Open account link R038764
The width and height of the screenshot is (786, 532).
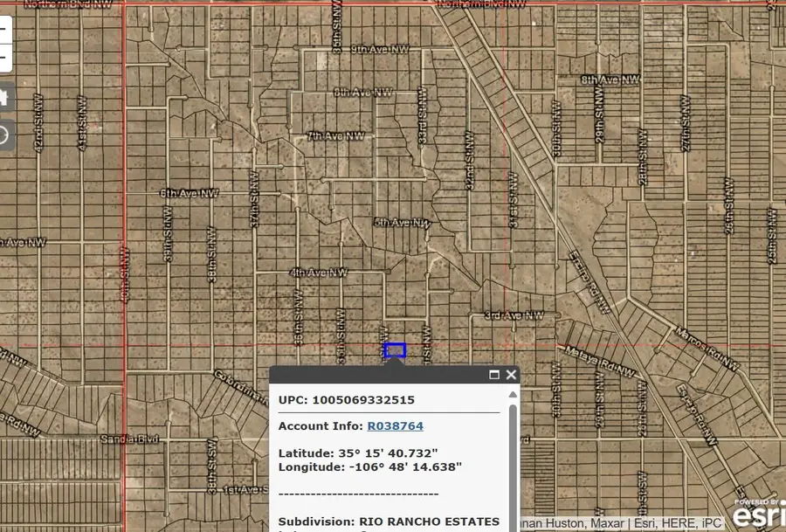point(395,425)
